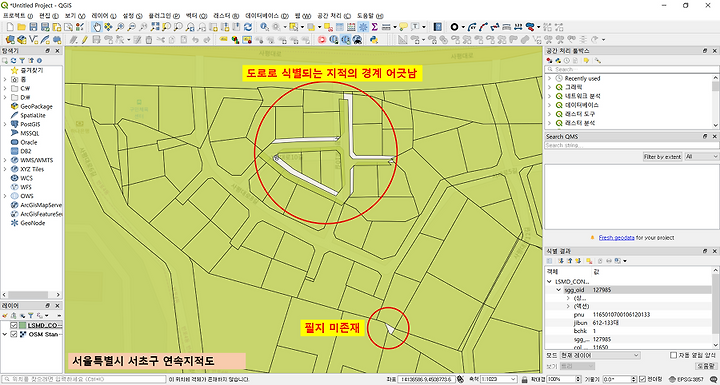Screen dimensions: 720x385
Task: Click the black circle shape digitizing tool
Action: pyautogui.click(x=455, y=27)
